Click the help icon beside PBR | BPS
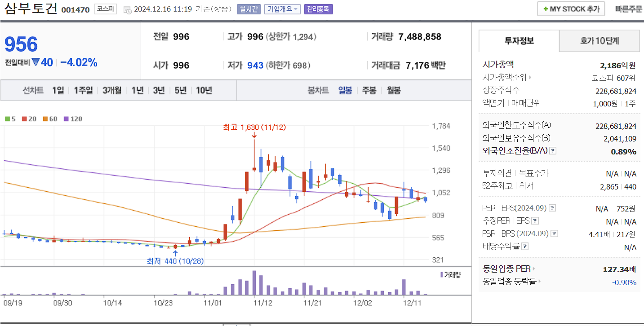 coord(554,233)
